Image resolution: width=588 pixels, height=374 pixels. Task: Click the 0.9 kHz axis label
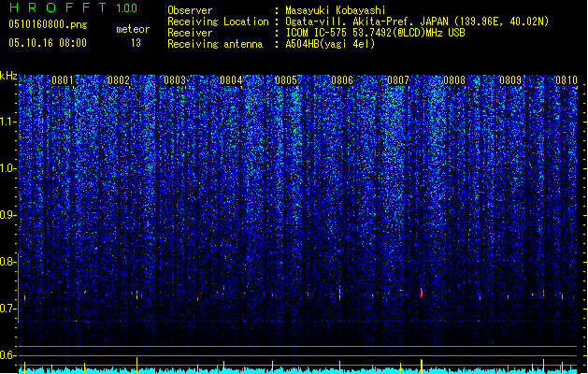click(8, 215)
